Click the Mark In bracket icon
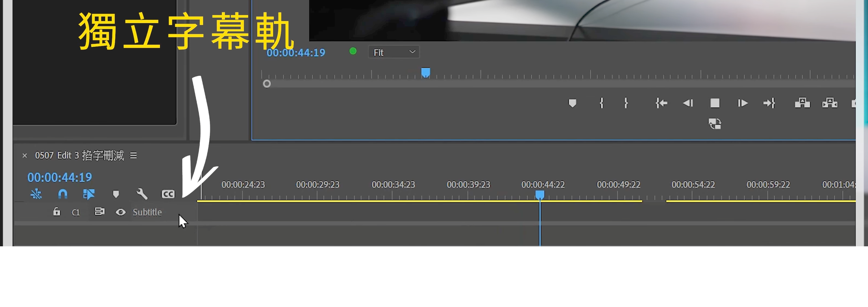 coord(601,103)
